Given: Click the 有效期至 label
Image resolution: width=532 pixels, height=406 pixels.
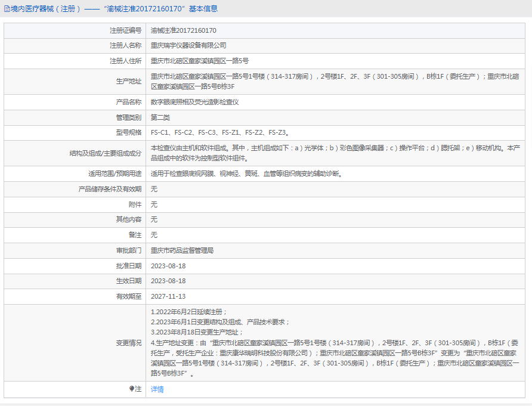Looking at the screenshot, I should (x=129, y=296).
